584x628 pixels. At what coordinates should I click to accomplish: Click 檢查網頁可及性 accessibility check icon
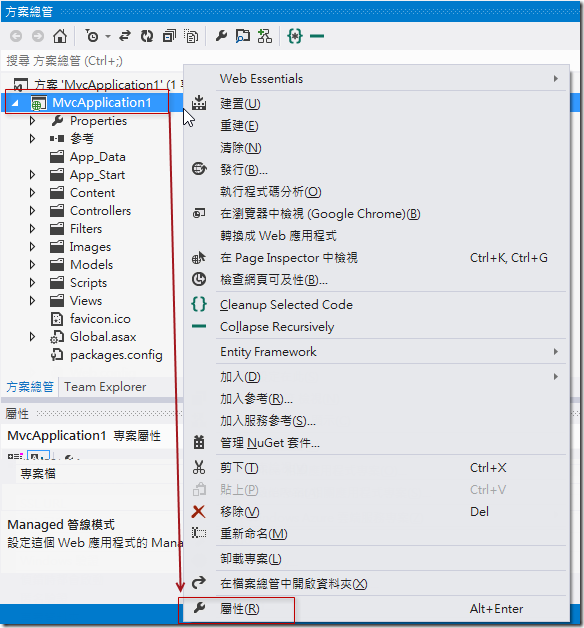click(x=199, y=279)
